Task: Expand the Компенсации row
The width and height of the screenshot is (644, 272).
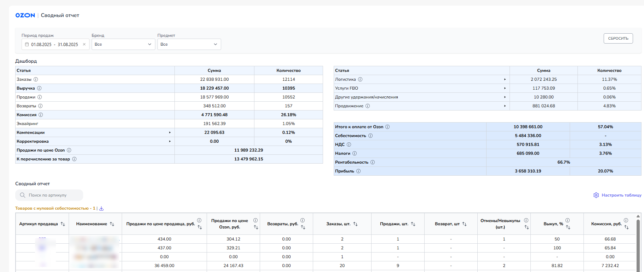Action: [170, 132]
